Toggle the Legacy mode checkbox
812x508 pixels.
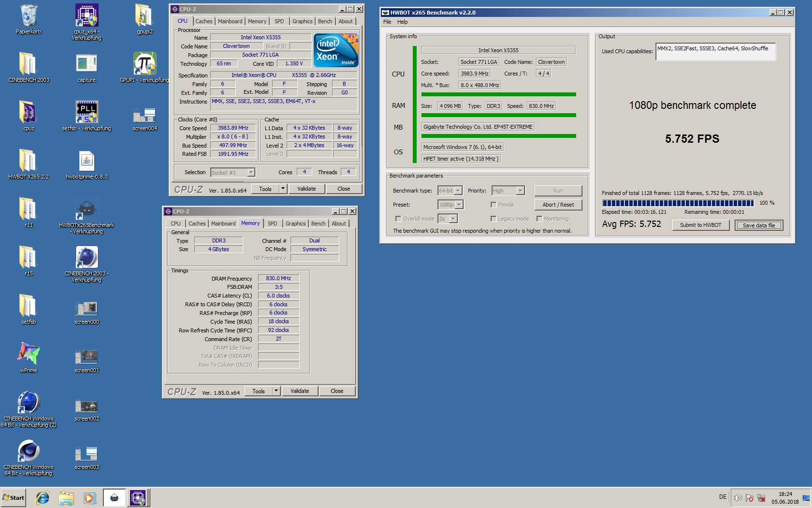[493, 219]
